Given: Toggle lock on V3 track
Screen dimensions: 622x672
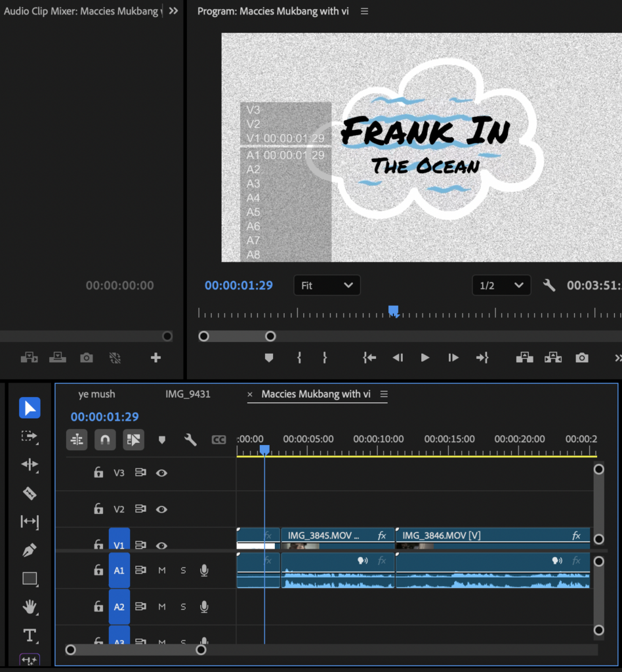Looking at the screenshot, I should pyautogui.click(x=98, y=472).
